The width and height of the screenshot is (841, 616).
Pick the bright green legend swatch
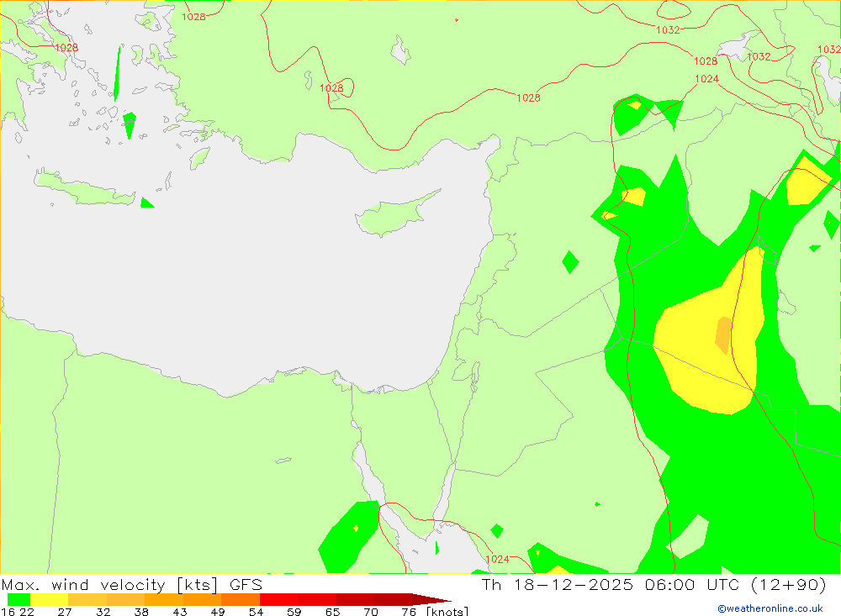coord(19,599)
